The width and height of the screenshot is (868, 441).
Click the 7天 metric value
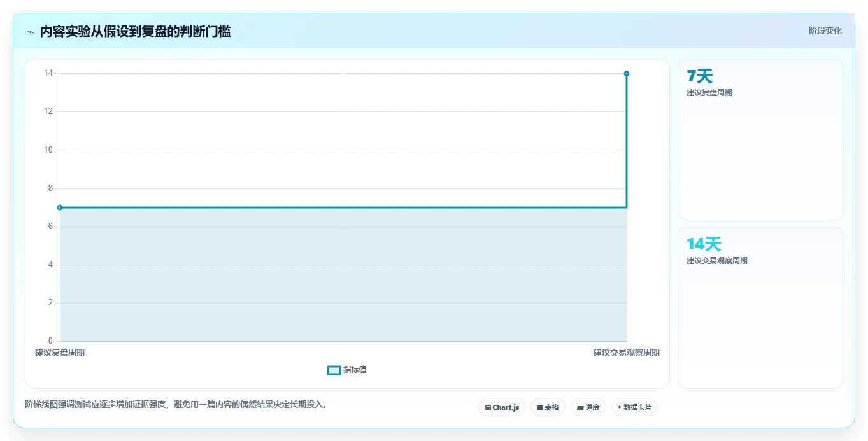coord(699,76)
